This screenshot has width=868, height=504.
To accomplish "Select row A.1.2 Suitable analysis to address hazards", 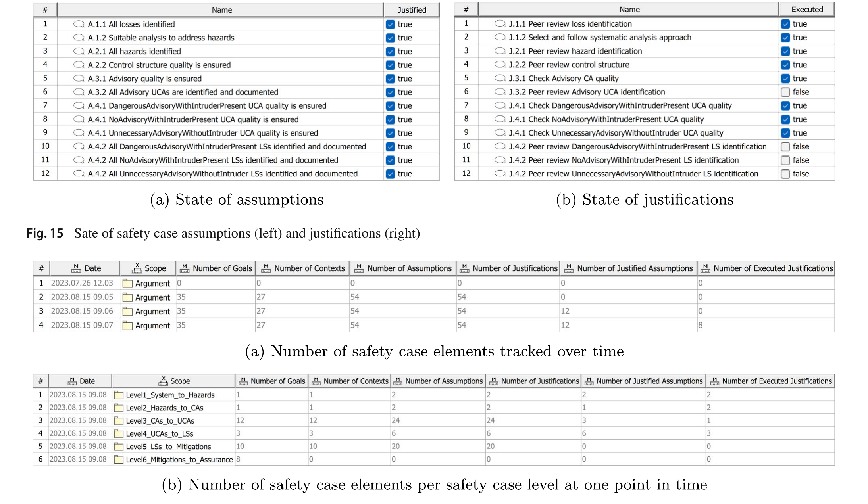I will point(237,38).
